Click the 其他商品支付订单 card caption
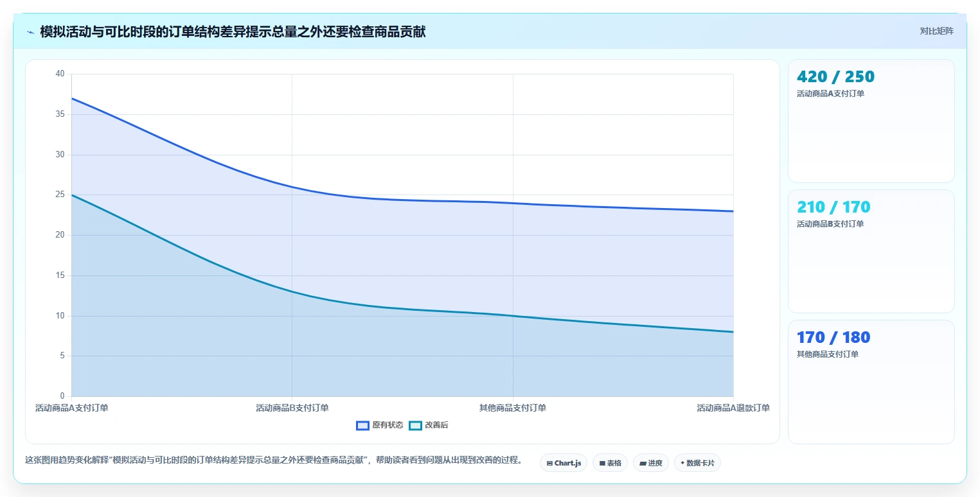Screen dimensions: 980x497 click(x=828, y=354)
